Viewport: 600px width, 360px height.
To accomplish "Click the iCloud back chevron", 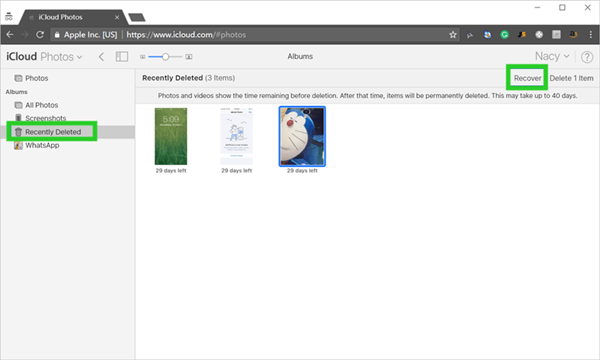I will 101,57.
